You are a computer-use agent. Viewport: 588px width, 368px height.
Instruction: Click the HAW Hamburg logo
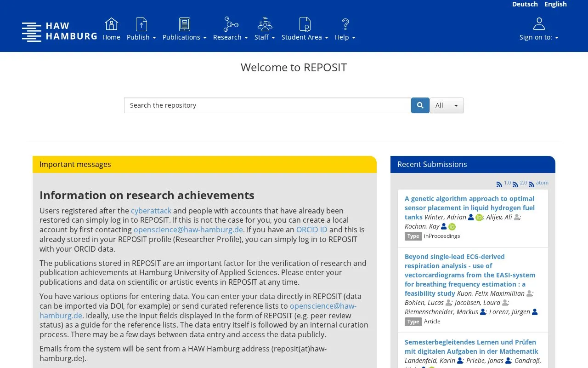tap(59, 31)
